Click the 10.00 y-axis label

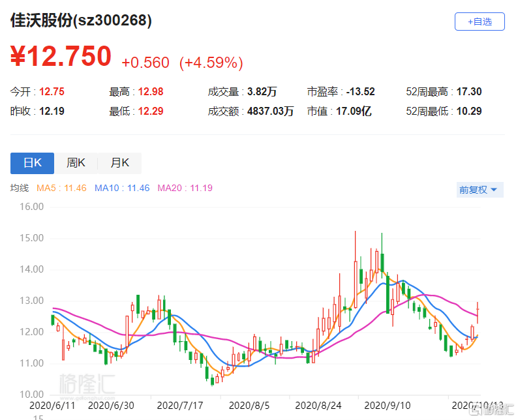pyautogui.click(x=31, y=395)
